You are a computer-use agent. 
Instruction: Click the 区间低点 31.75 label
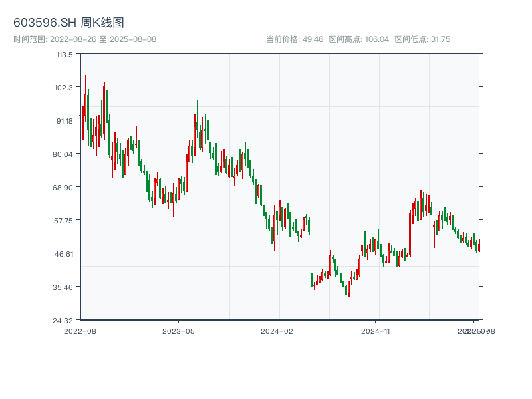(422, 39)
